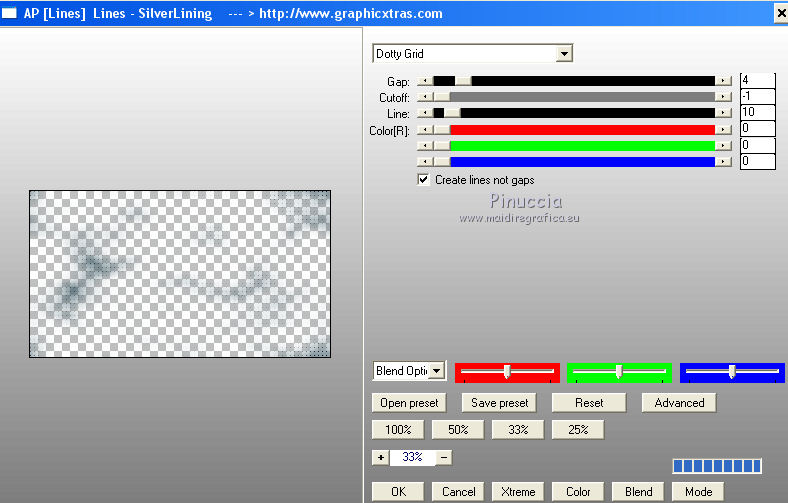Click the Save preset button
788x503 pixels.
click(500, 403)
